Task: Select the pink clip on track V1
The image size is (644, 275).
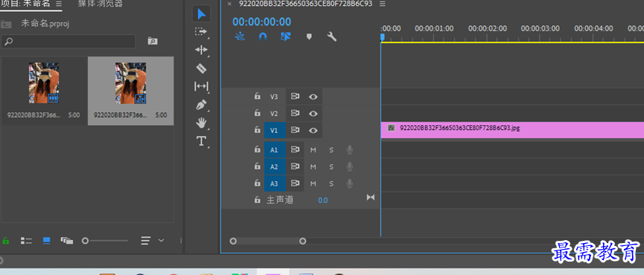Action: pyautogui.click(x=512, y=129)
